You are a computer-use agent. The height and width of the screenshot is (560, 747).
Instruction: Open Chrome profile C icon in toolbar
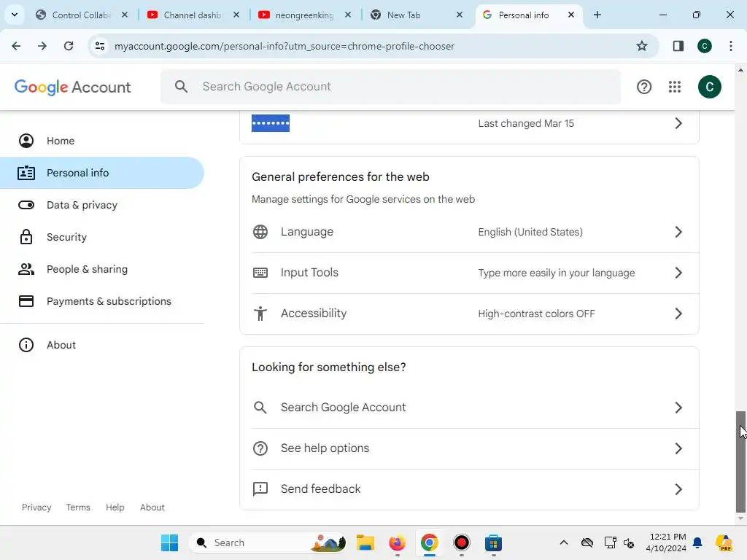tap(705, 46)
